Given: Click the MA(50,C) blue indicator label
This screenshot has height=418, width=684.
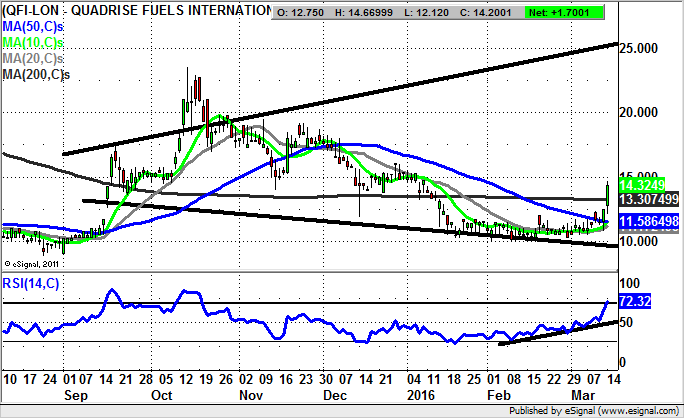Looking at the screenshot, I should (x=33, y=28).
